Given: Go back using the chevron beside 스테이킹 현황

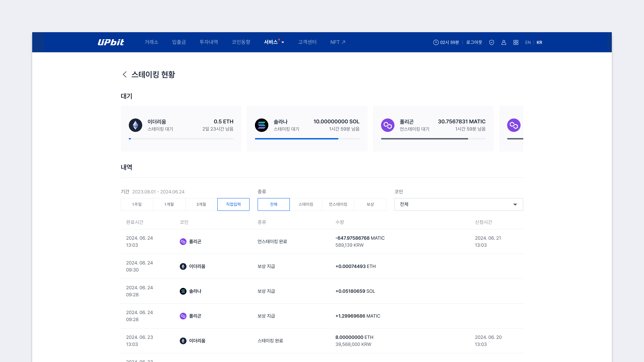Looking at the screenshot, I should [124, 74].
